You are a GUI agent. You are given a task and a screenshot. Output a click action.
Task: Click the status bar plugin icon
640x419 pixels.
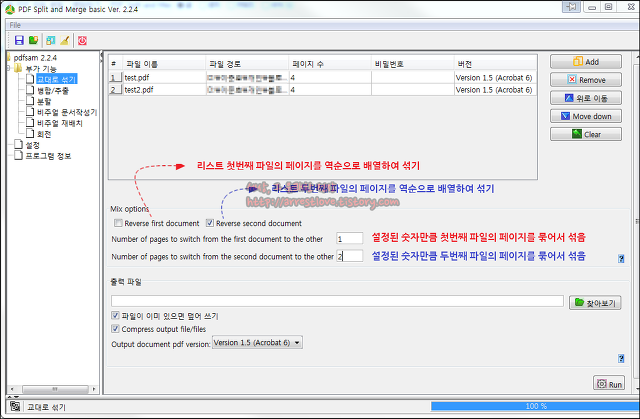tap(15, 406)
